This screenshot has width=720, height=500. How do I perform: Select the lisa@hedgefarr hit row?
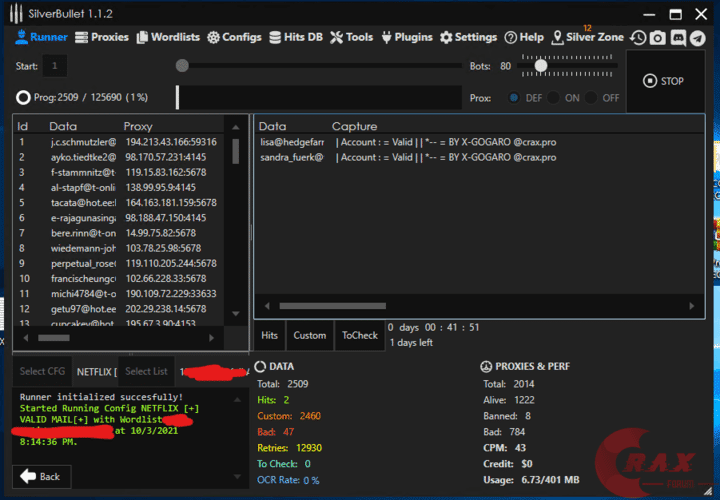(479, 142)
